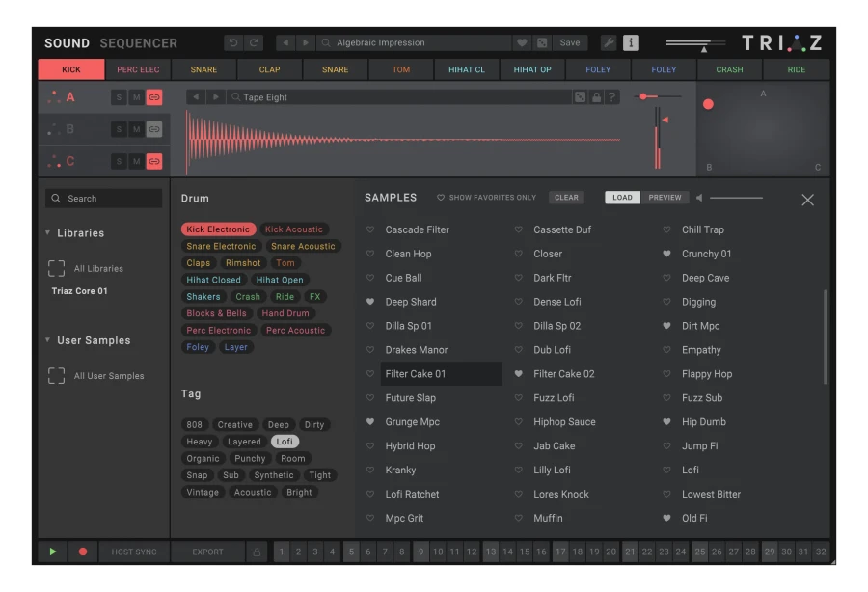Go to next sample after Tape Eight
Screen dimensions: 868x592
pos(216,97)
